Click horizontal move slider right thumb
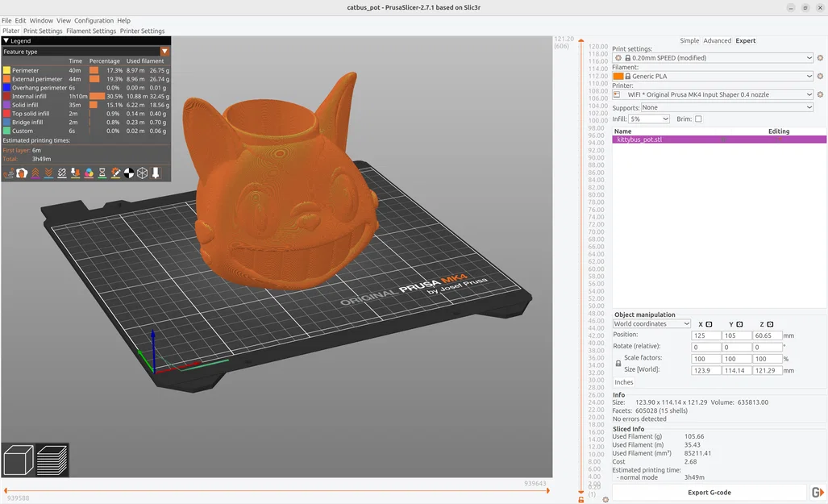 (547, 491)
